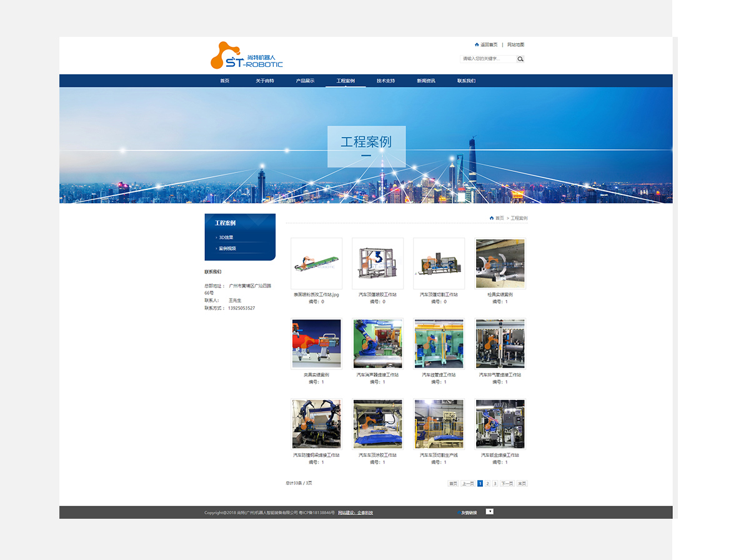Click the breadcrumb home icon
The width and height of the screenshot is (731, 560).
[492, 218]
